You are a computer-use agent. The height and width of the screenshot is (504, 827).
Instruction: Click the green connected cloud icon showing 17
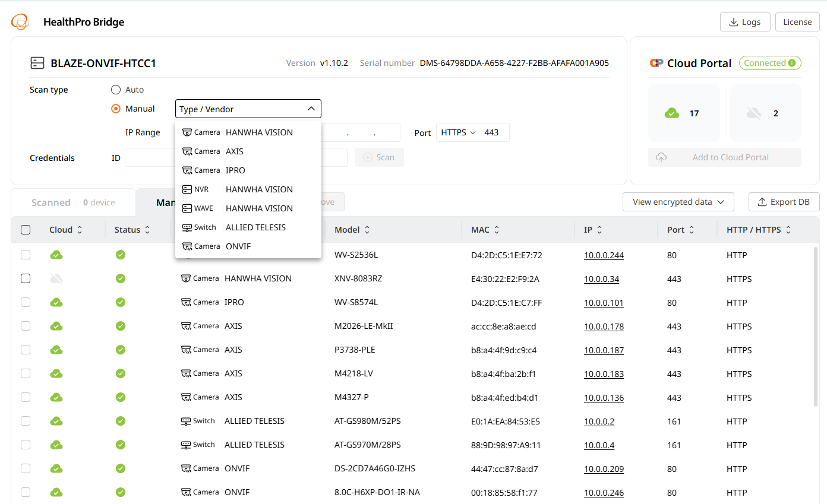pos(672,113)
